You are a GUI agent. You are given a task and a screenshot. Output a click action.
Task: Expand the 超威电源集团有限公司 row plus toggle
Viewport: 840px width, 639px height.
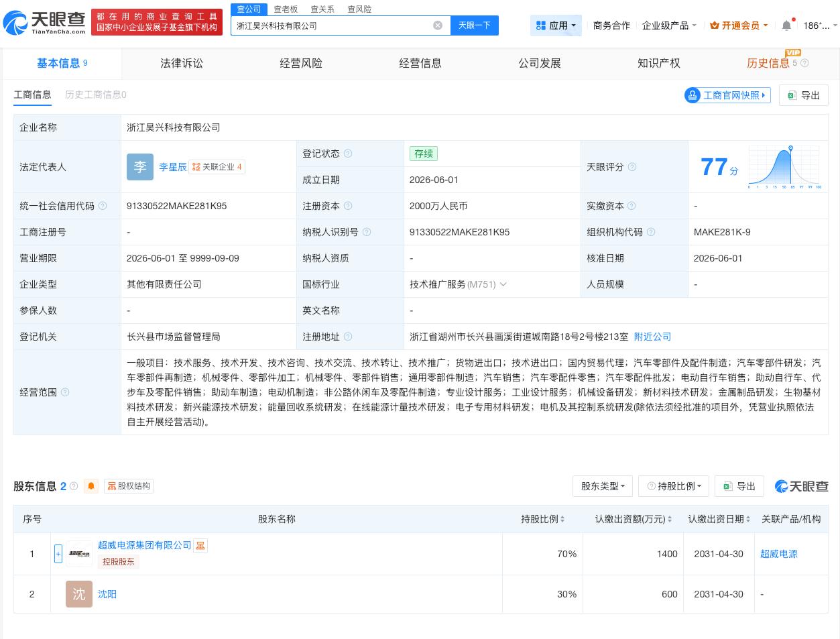tap(58, 554)
